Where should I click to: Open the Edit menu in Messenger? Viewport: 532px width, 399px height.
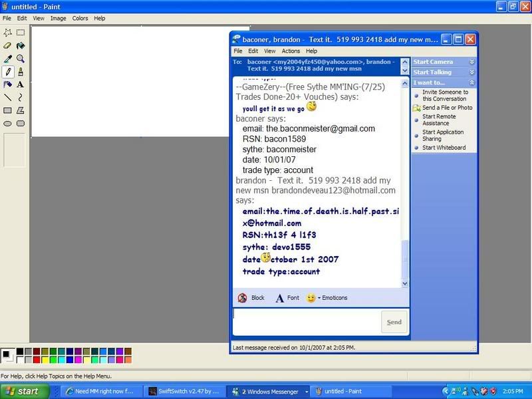(x=253, y=51)
